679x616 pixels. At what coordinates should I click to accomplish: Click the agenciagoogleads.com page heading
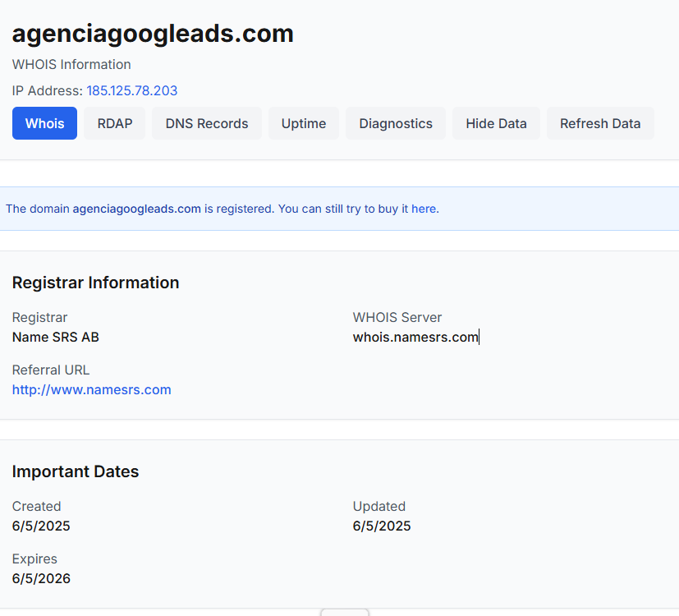(153, 34)
